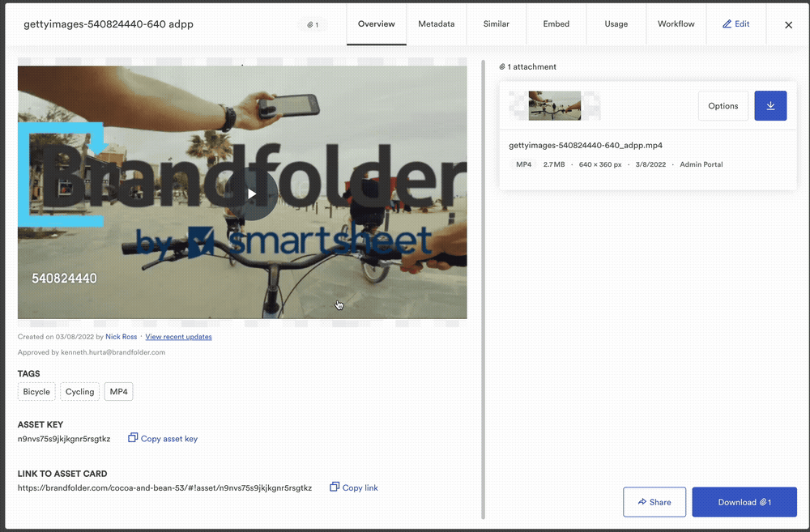The width and height of the screenshot is (810, 532).
Task: Select the Cycling tag
Action: pyautogui.click(x=79, y=391)
